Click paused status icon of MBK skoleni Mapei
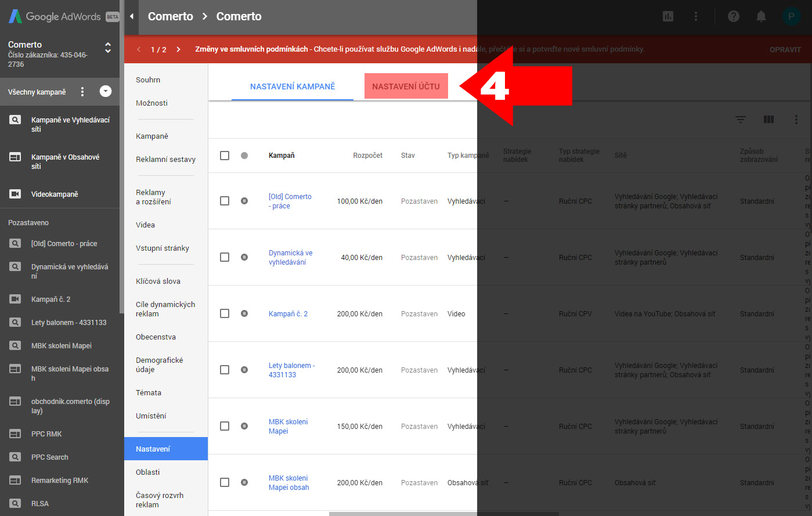Screen dimensions: 812x516 tap(244, 426)
